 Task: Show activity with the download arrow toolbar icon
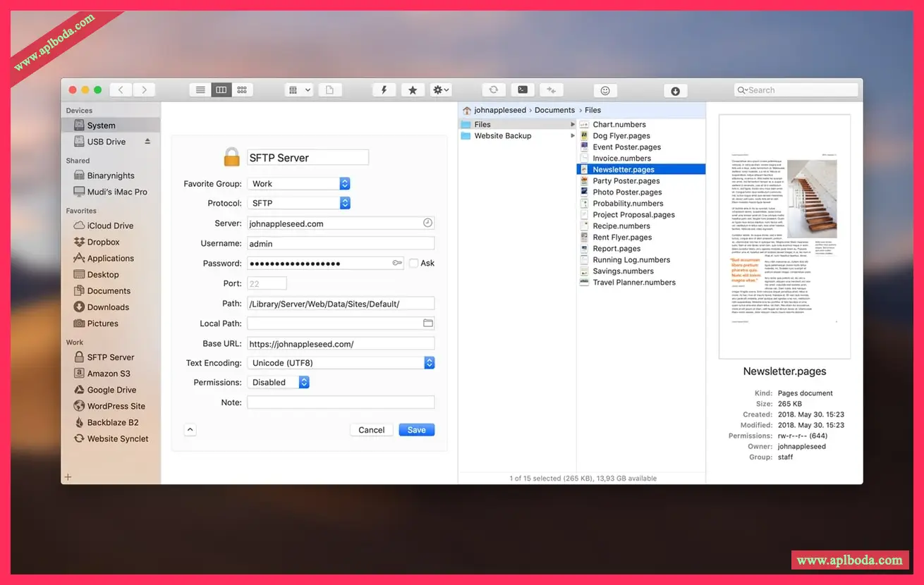675,90
